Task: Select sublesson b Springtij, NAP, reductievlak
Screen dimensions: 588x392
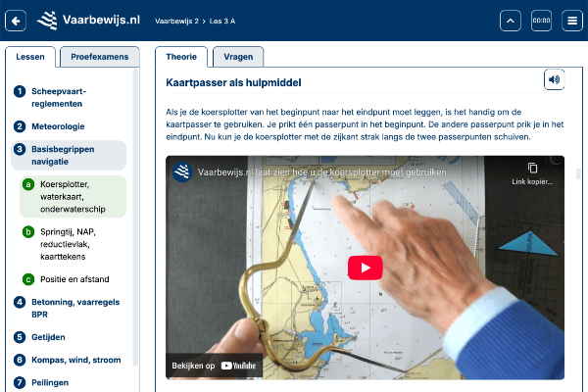Action: (73, 244)
